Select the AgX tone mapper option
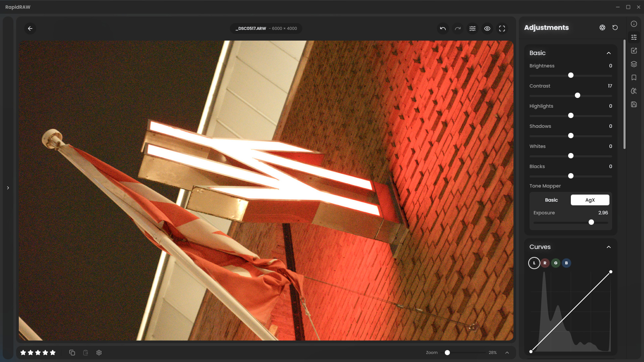Image resolution: width=644 pixels, height=362 pixels. coord(590,200)
